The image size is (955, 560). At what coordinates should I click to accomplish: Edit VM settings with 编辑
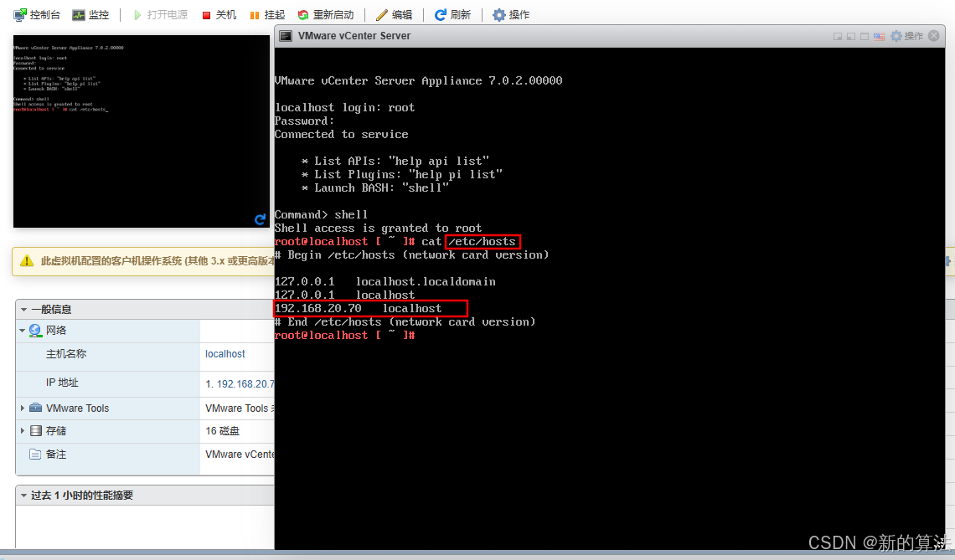pos(394,14)
